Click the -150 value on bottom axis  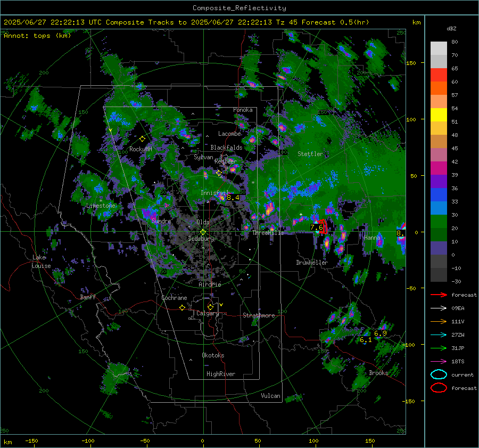click(31, 441)
